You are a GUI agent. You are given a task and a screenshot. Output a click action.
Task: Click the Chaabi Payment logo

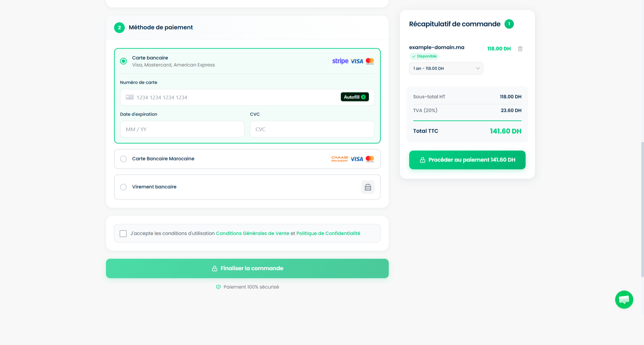click(340, 159)
